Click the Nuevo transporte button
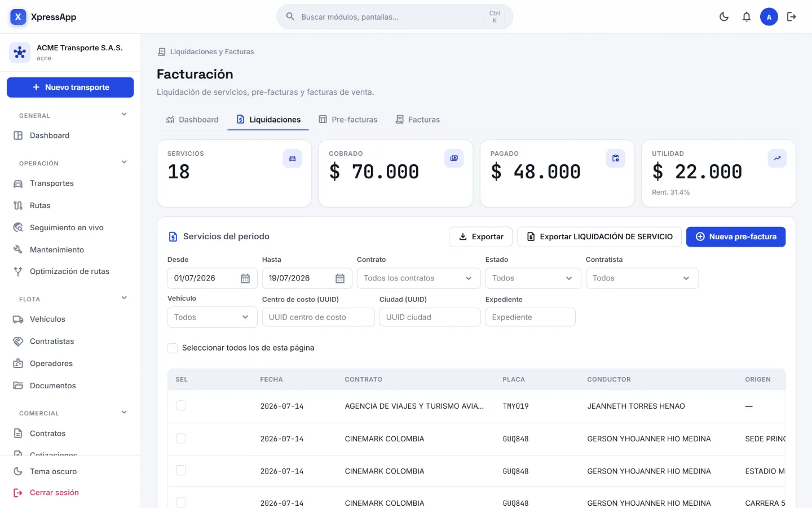 [70, 87]
